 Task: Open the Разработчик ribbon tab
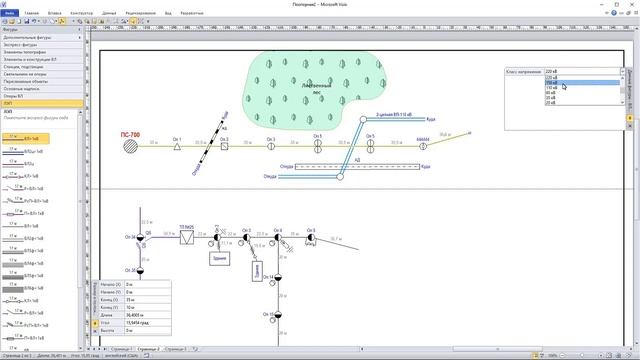coord(192,13)
